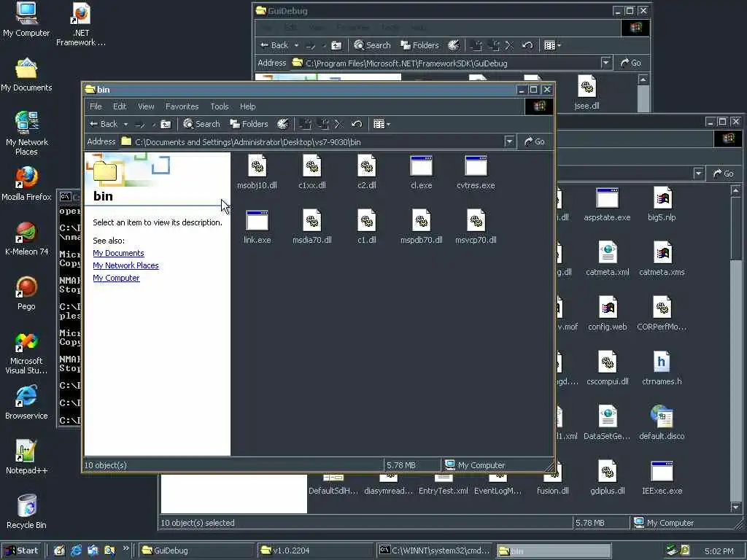Select c1xx.dll file icon

(312, 166)
